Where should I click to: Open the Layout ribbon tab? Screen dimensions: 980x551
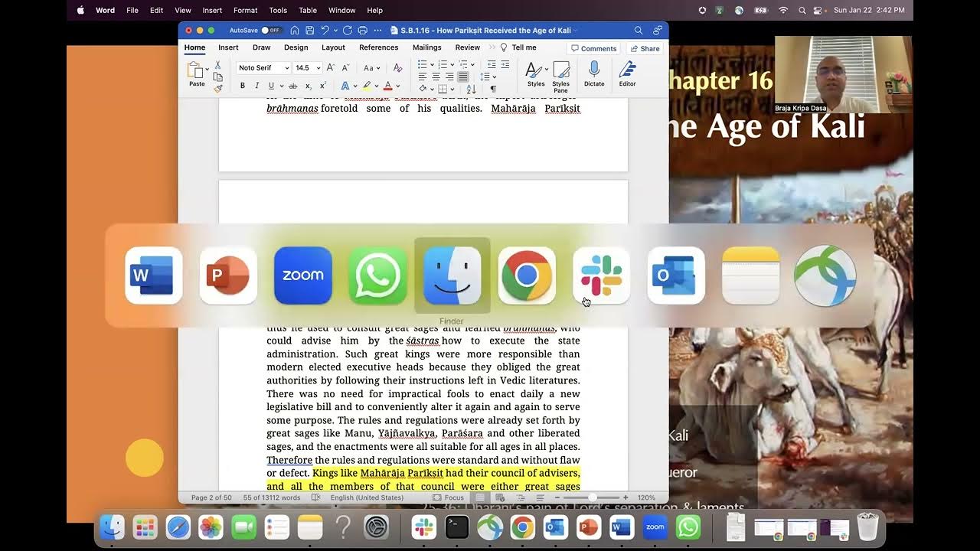click(x=333, y=47)
